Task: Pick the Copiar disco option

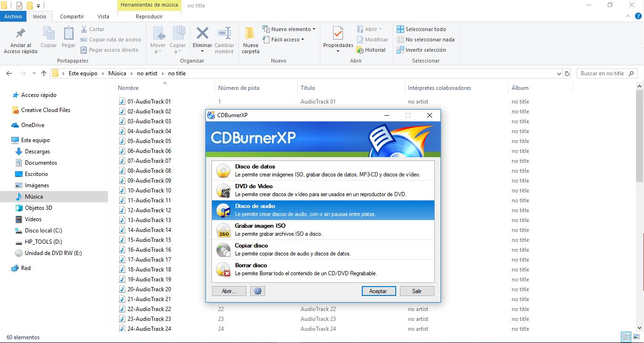Action: 323,249
